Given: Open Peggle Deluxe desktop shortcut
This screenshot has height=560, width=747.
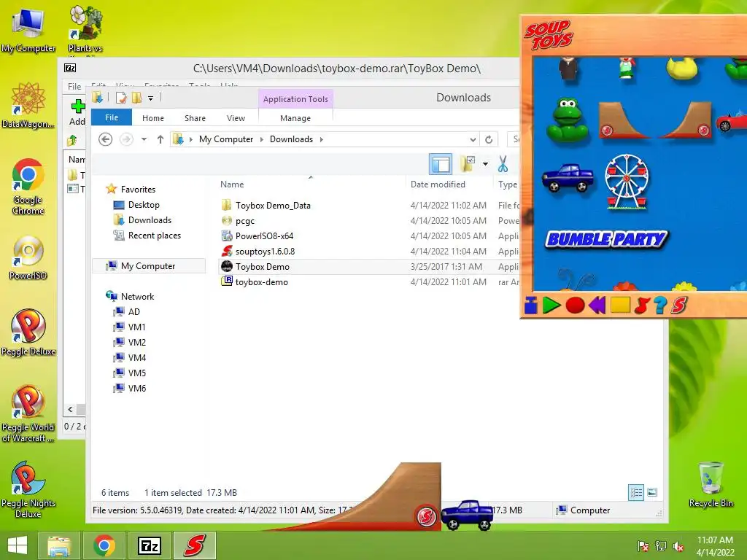Looking at the screenshot, I should coord(28,332).
